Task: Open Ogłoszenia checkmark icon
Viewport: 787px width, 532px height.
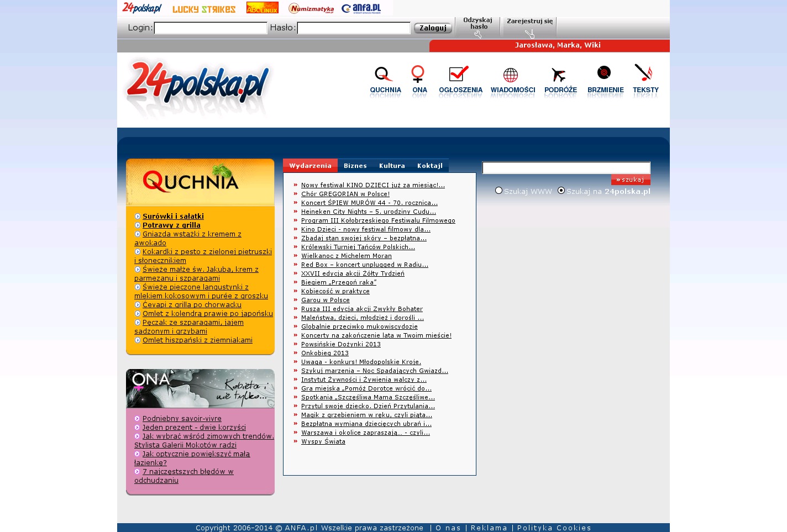Action: [x=459, y=74]
